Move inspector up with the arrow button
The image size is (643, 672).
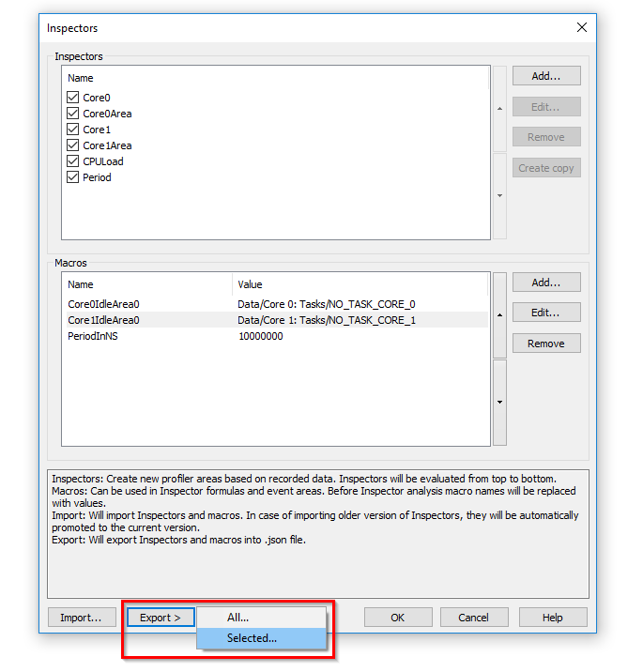click(x=499, y=108)
